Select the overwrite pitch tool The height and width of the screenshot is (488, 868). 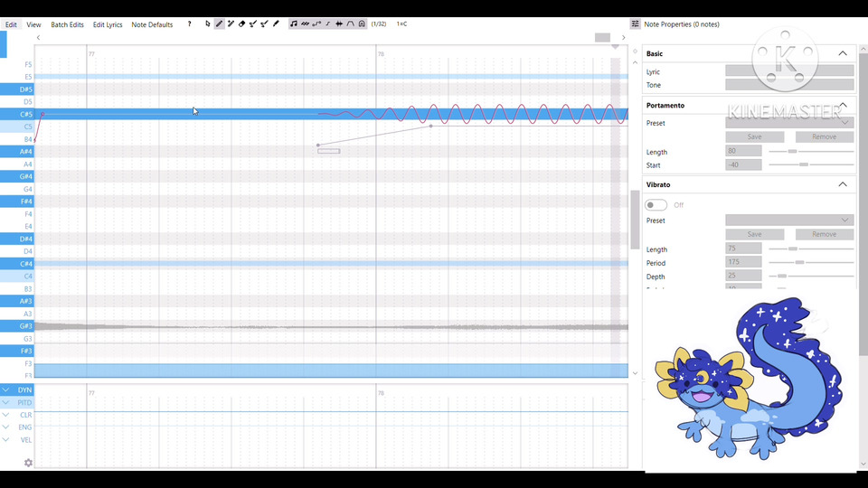point(264,23)
